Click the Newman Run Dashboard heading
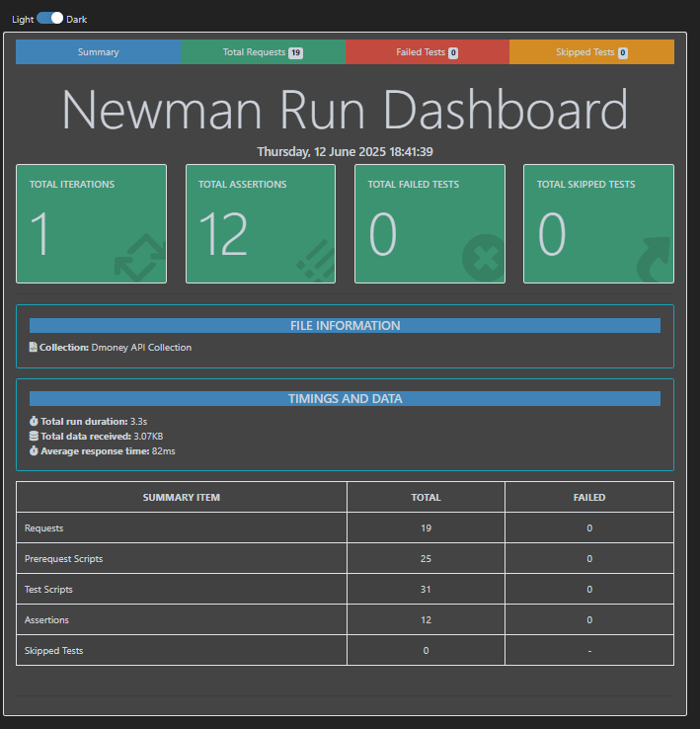 tap(345, 110)
